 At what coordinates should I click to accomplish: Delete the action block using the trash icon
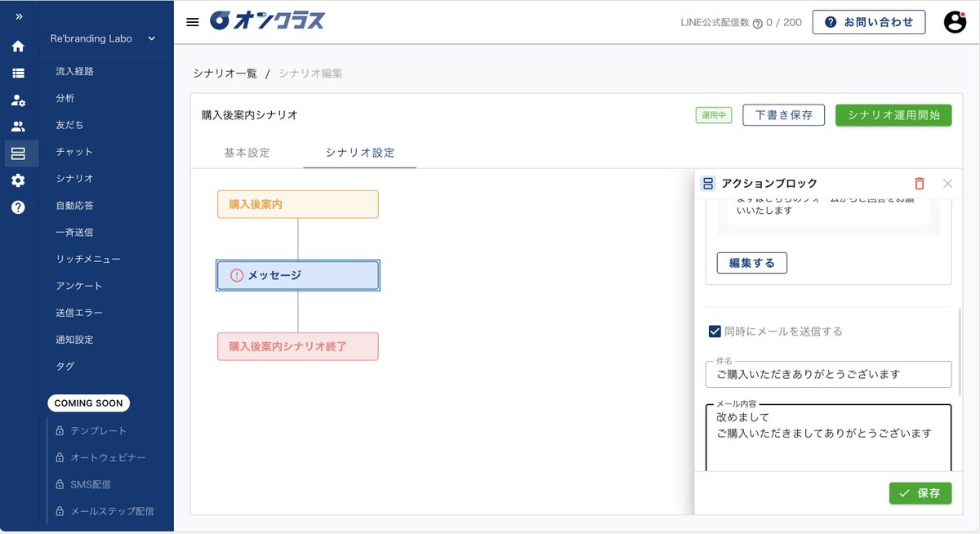pos(919,183)
